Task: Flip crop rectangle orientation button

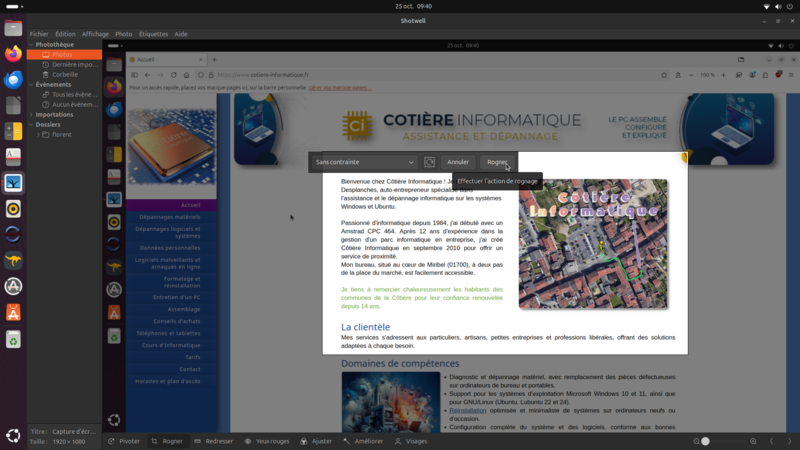Action: [x=430, y=162]
